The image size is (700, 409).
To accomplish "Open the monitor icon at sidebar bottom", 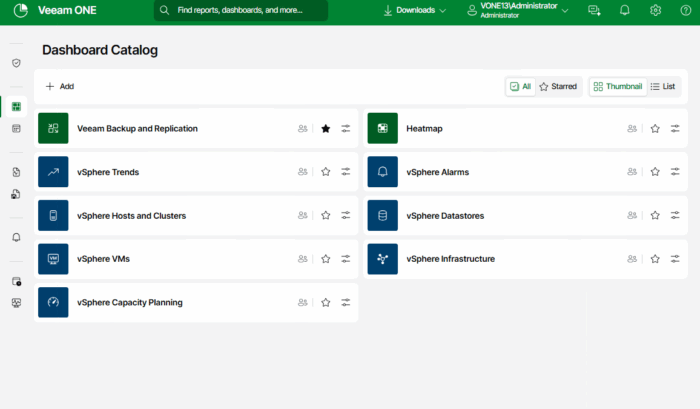I will (17, 303).
